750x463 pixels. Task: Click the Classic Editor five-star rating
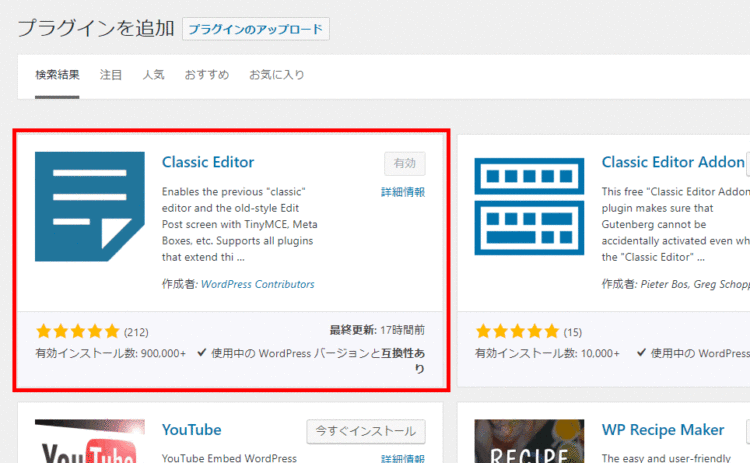77,331
